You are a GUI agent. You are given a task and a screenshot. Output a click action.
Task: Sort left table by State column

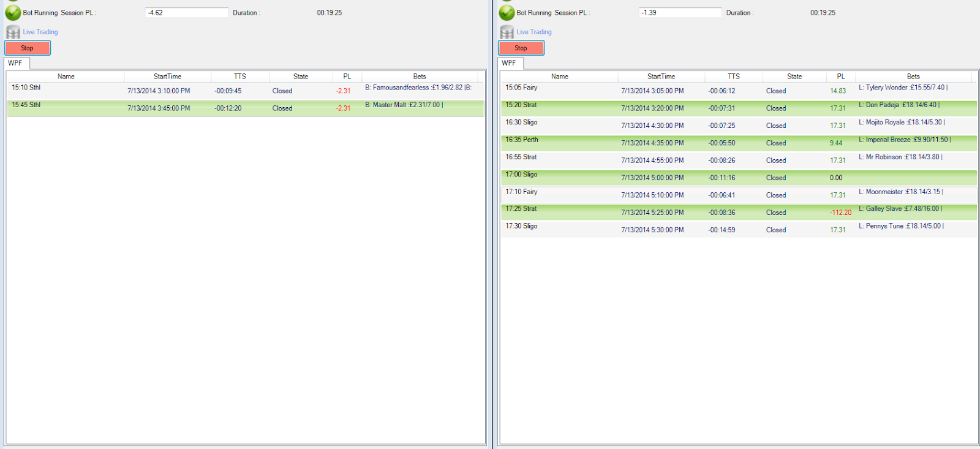pos(301,77)
